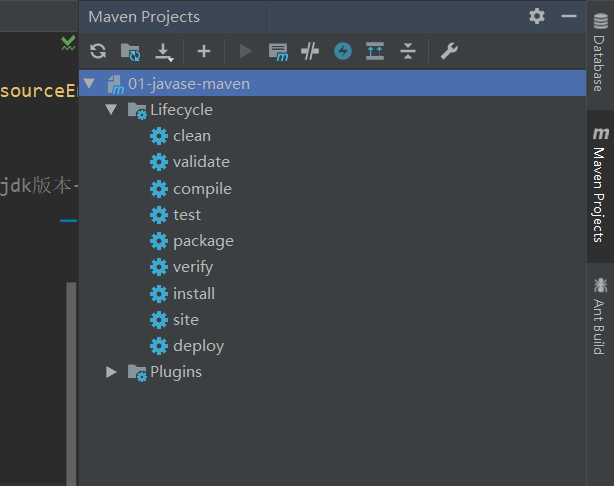Open Maven Settings wrench icon

tap(449, 51)
